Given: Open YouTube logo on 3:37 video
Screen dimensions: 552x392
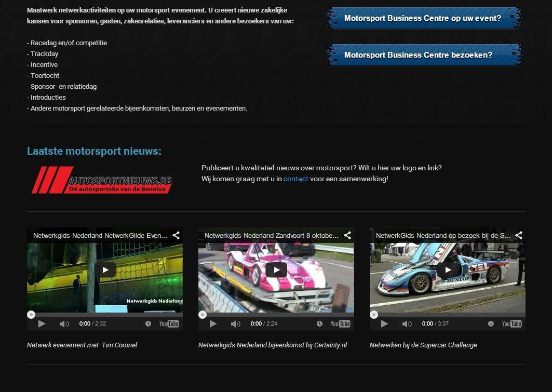Looking at the screenshot, I should pos(512,324).
